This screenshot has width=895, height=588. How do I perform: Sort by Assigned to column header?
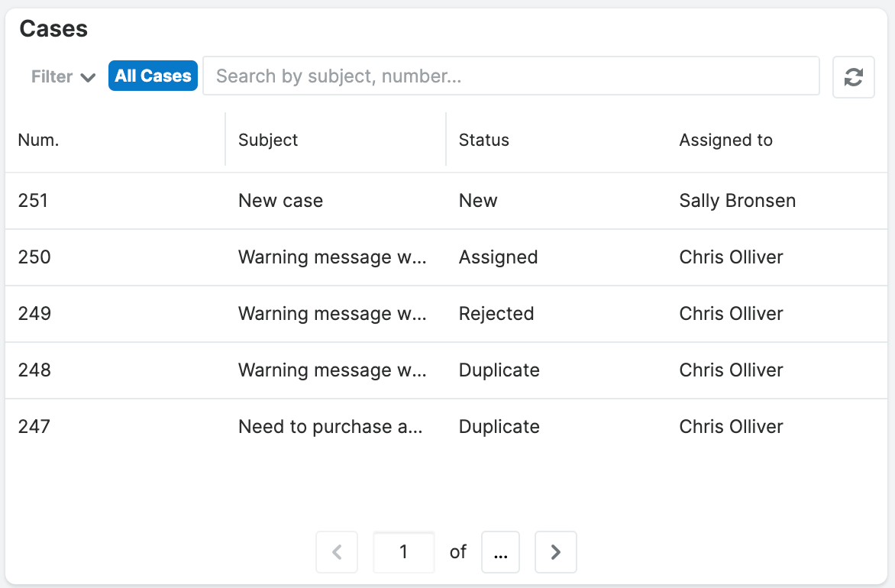725,140
